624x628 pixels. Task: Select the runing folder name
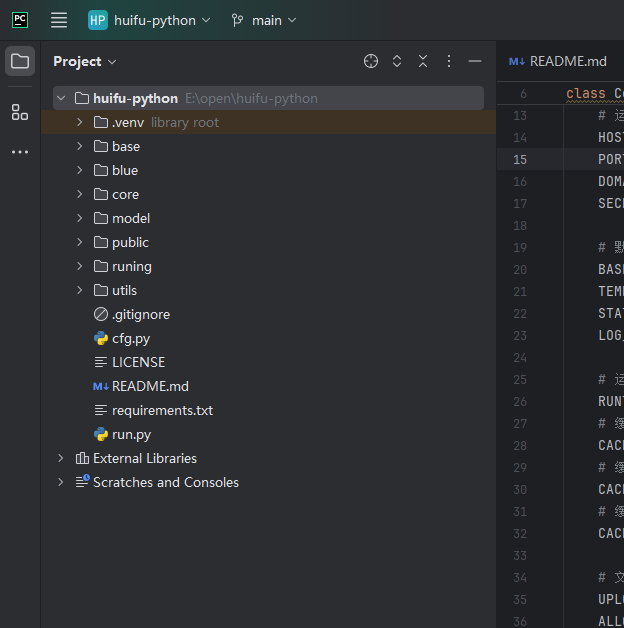(x=132, y=267)
